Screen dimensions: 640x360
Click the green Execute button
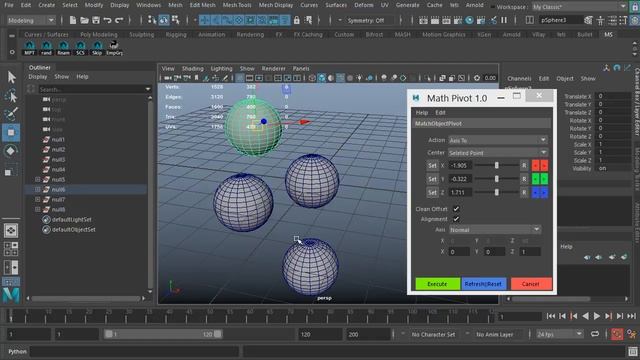pyautogui.click(x=437, y=284)
